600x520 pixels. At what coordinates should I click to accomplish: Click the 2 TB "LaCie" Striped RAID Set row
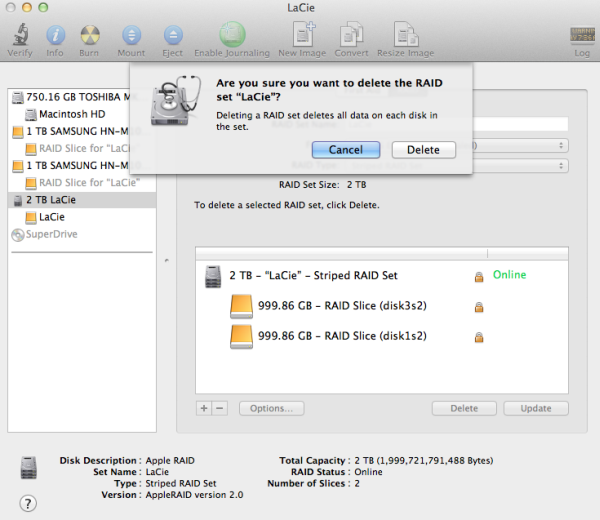tap(382, 276)
